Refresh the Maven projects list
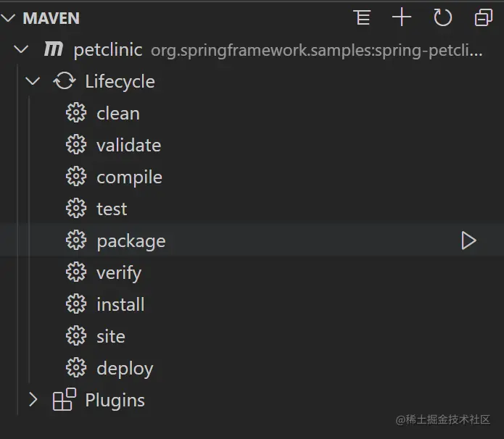This screenshot has width=504, height=439. coord(442,17)
